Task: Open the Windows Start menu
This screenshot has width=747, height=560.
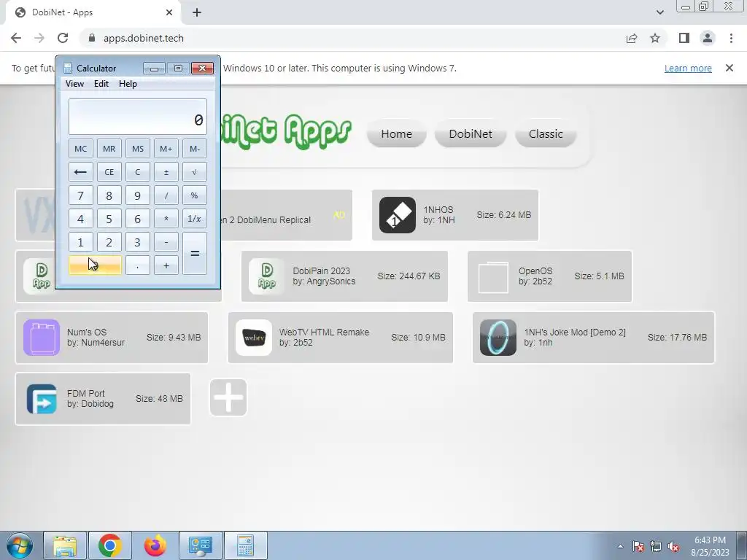Action: (x=19, y=545)
